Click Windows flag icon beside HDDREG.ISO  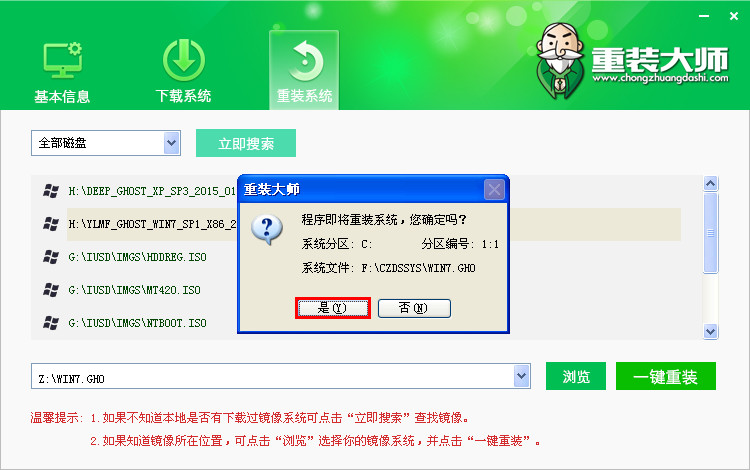[51, 257]
